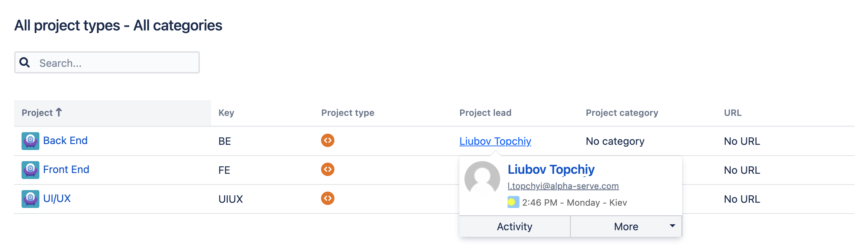Click the Liubov Topchiy name heading in the popup
Screen dimensions: 868x251
551,169
